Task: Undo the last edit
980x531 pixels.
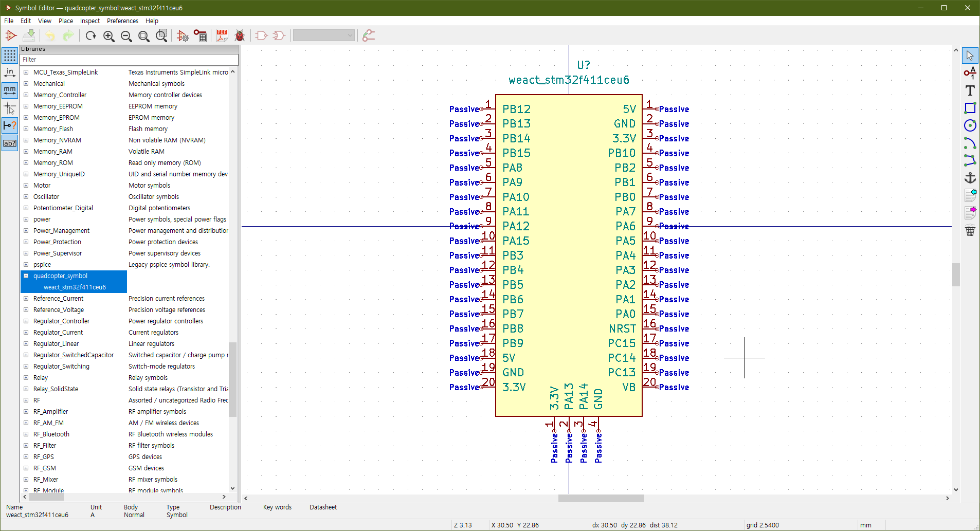Action: click(50, 35)
